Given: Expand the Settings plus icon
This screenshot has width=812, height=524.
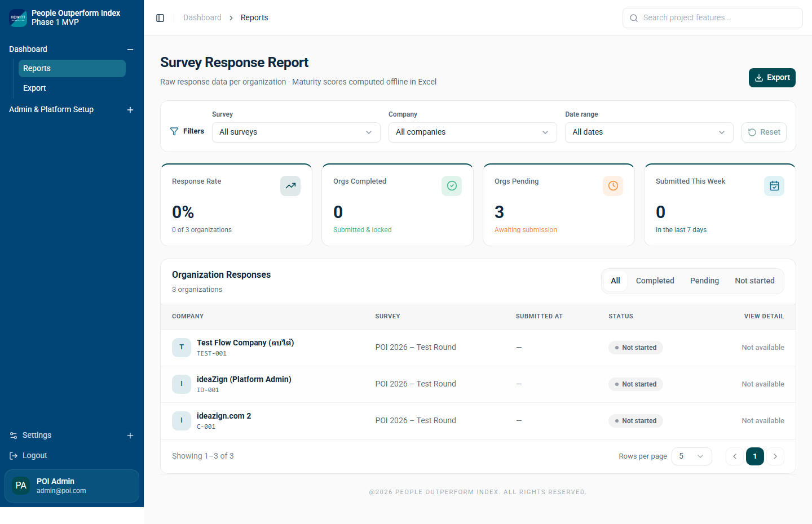Looking at the screenshot, I should point(130,436).
